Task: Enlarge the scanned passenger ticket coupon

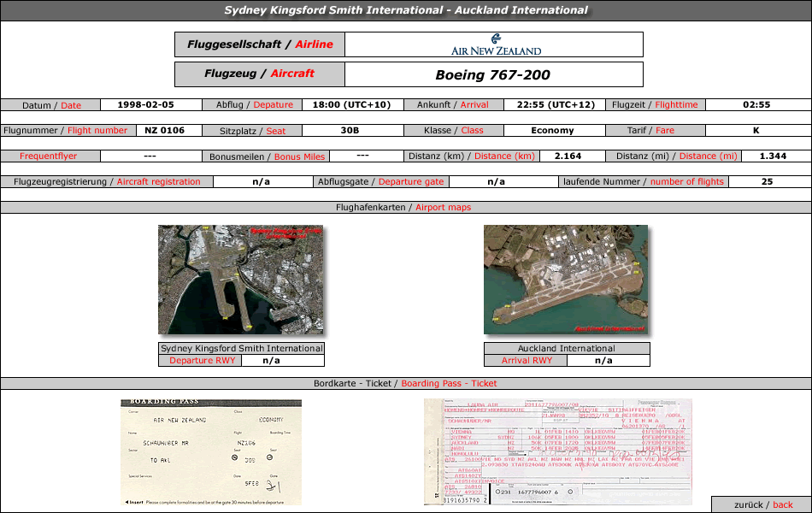Action: 558,451
